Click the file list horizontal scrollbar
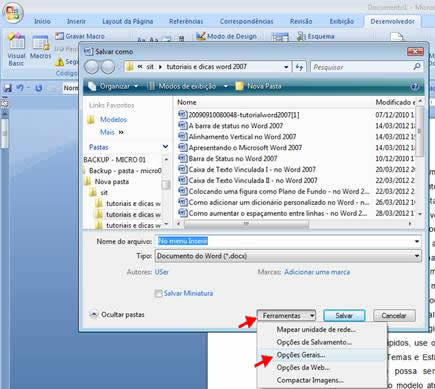Screen dimensions: 435x389 pyautogui.click(x=246, y=224)
